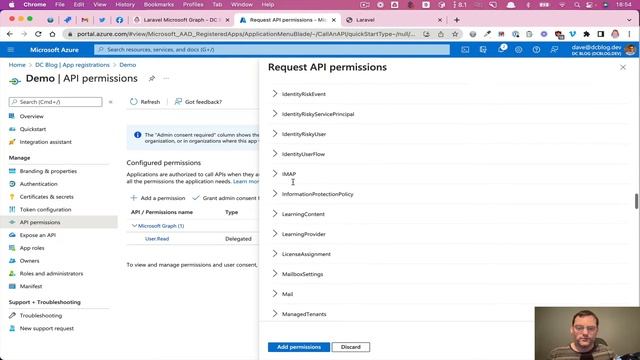Open App roles in the sidebar
This screenshot has height=360, width=640.
click(x=32, y=248)
